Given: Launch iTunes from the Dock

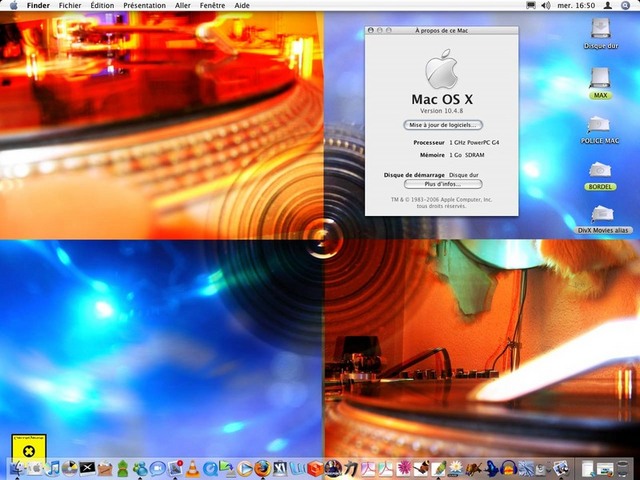Looking at the screenshot, I should pyautogui.click(x=53, y=468).
